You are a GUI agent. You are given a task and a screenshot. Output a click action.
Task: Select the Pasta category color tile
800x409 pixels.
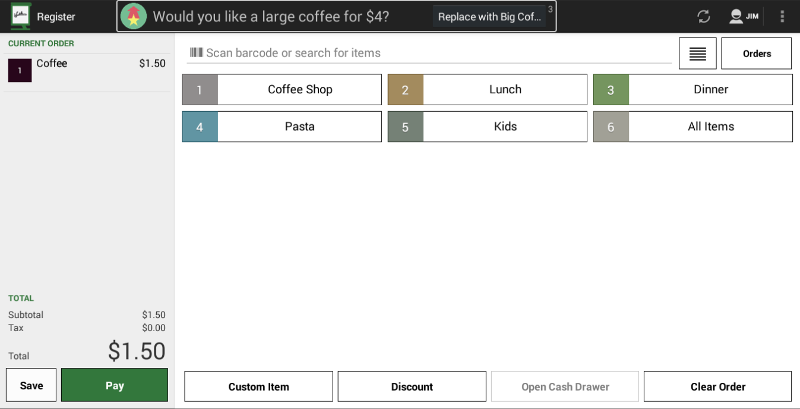click(x=199, y=126)
